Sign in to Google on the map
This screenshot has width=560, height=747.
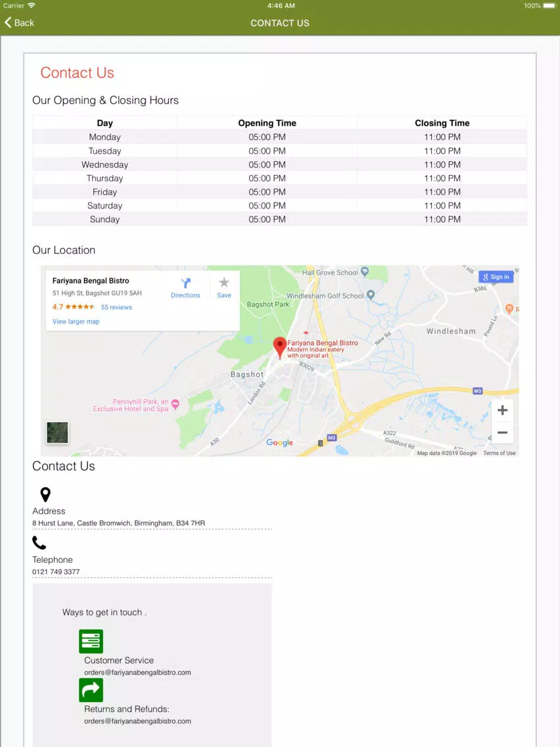(x=496, y=277)
